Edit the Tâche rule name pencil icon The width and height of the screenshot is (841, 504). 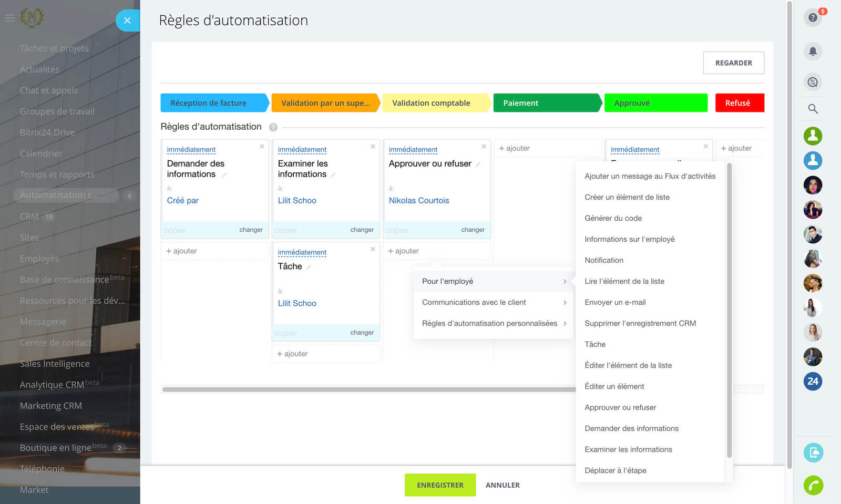309,268
